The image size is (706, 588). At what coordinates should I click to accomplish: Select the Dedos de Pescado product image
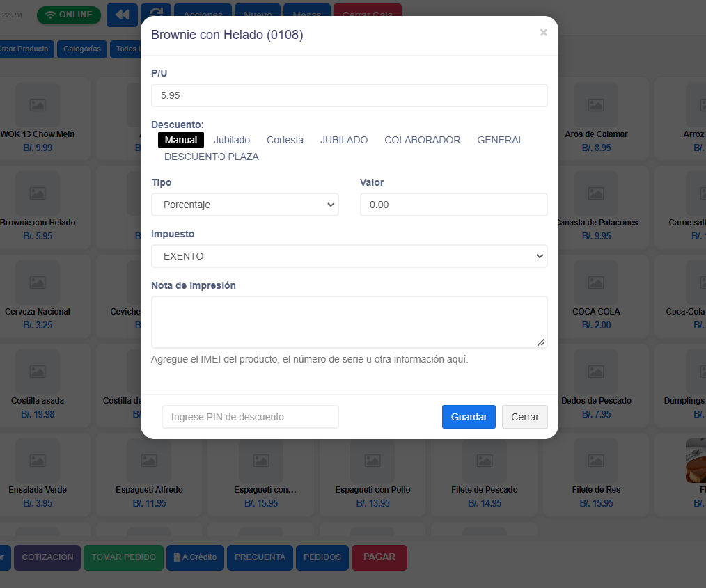coord(596,371)
